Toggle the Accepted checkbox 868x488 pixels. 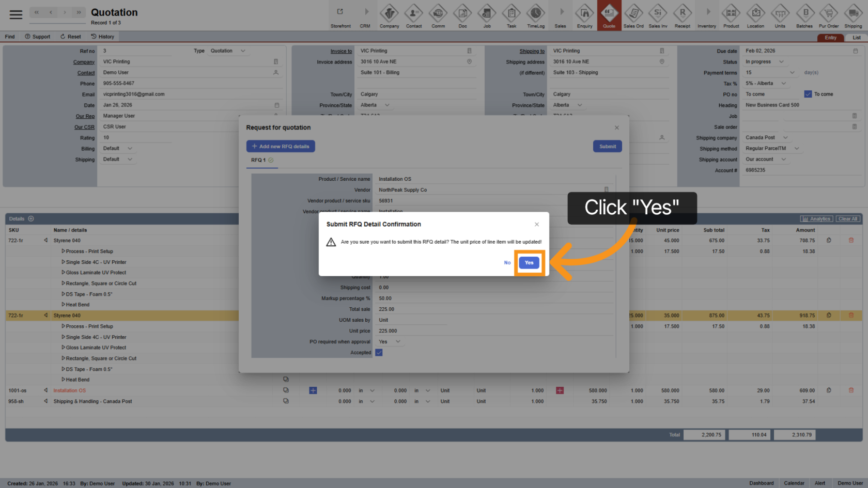click(379, 353)
